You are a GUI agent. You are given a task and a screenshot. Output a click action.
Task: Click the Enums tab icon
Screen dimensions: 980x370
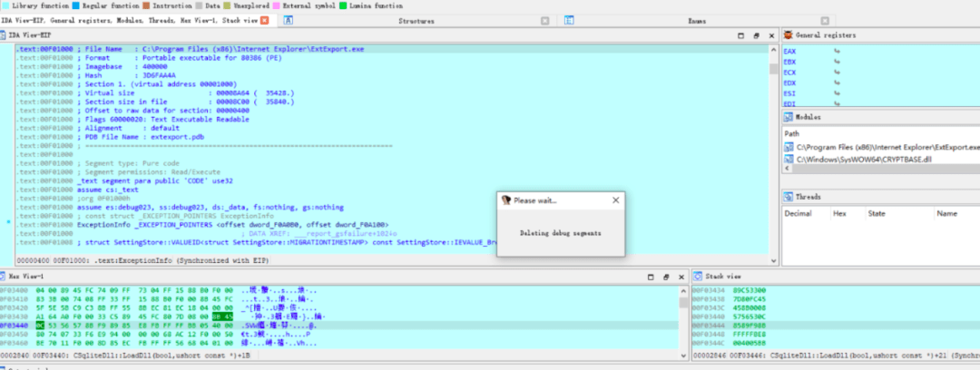click(569, 20)
